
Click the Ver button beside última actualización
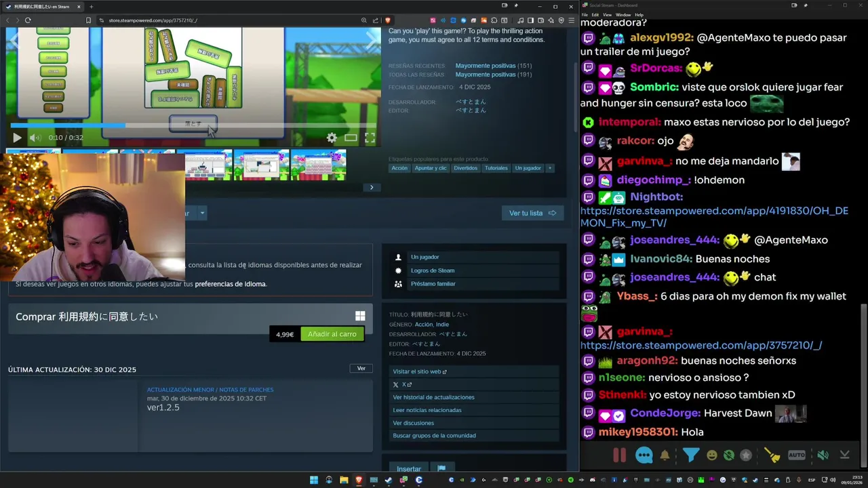point(361,368)
